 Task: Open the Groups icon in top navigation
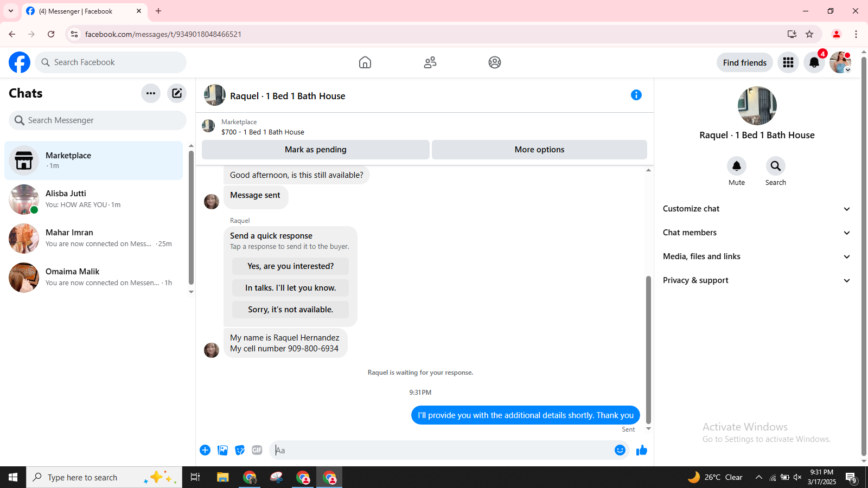point(495,62)
